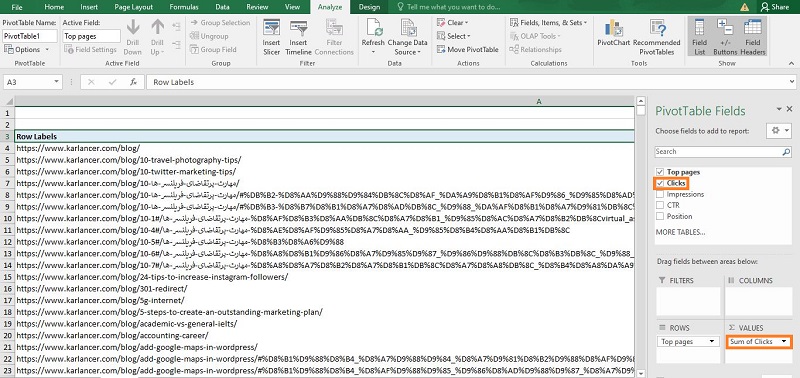Check the CTR field

pos(660,205)
